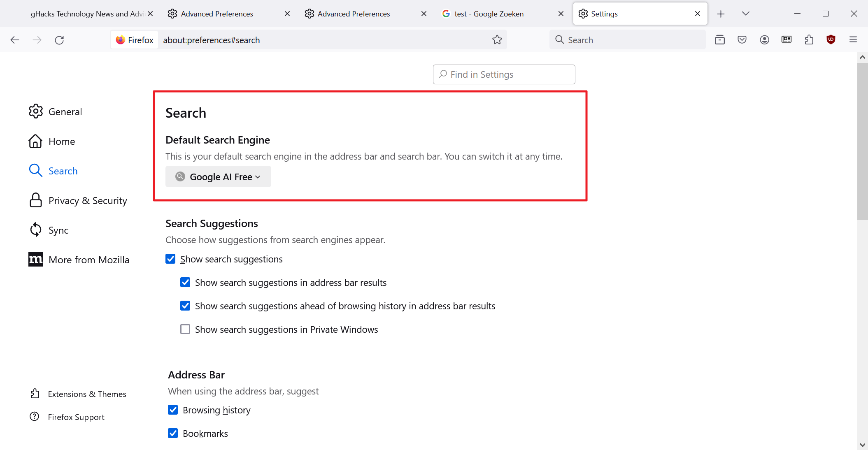Open the Extensions puzzle icon in toolbar
Image resolution: width=868 pixels, height=450 pixels.
[x=809, y=40]
